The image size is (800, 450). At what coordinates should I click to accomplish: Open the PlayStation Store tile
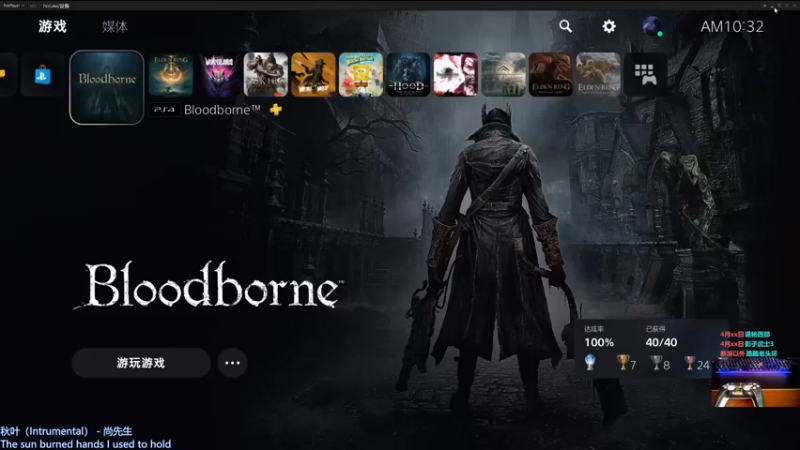coord(42,75)
